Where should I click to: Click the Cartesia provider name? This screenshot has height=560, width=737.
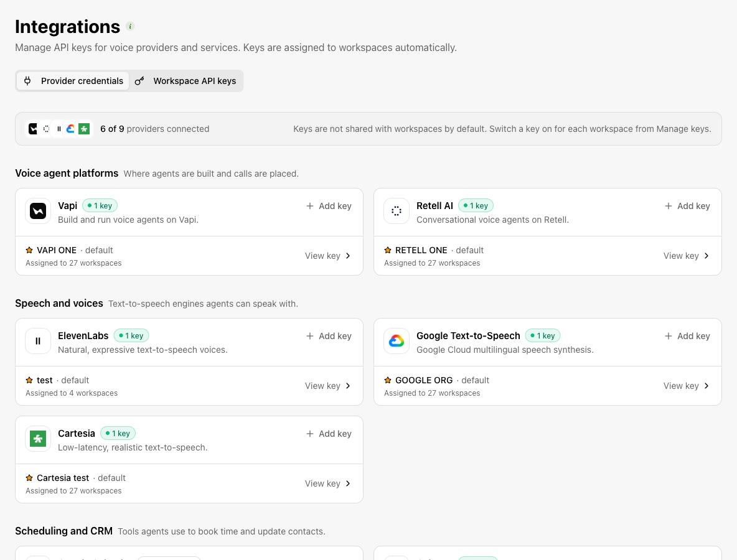pyautogui.click(x=77, y=433)
